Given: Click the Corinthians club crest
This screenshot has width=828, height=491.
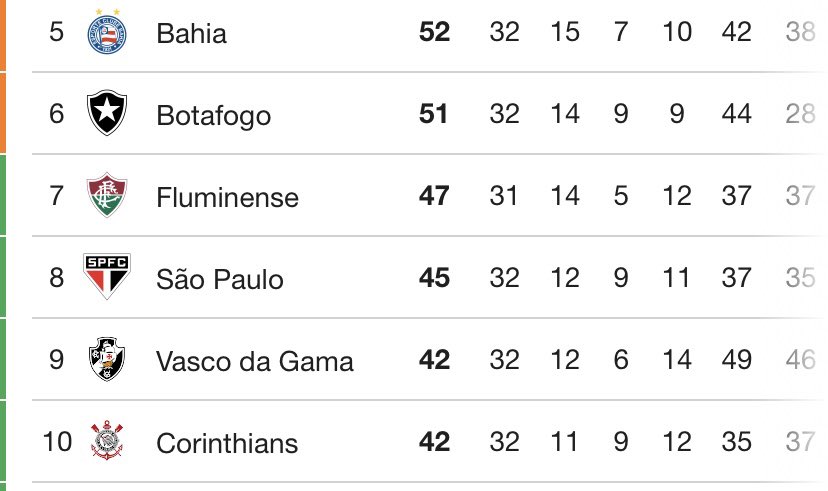Looking at the screenshot, I should pyautogui.click(x=103, y=441).
